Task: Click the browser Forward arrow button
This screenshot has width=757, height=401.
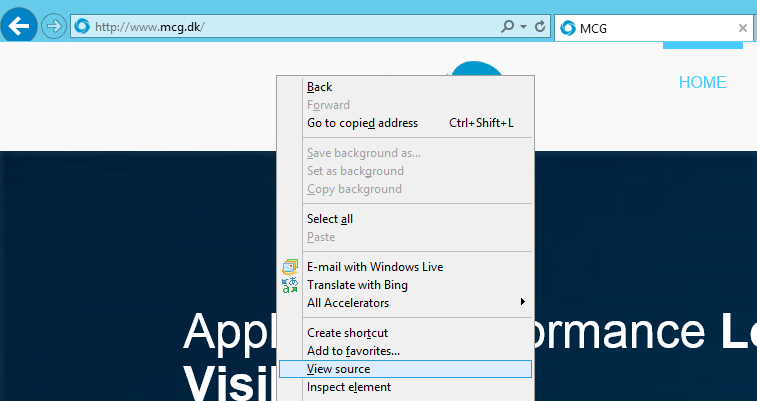Action: [x=53, y=26]
